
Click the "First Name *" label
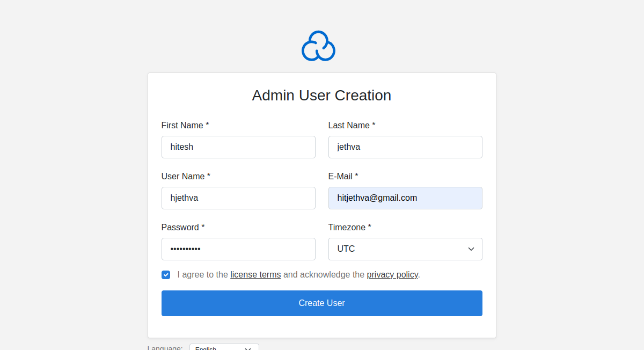[x=185, y=125]
